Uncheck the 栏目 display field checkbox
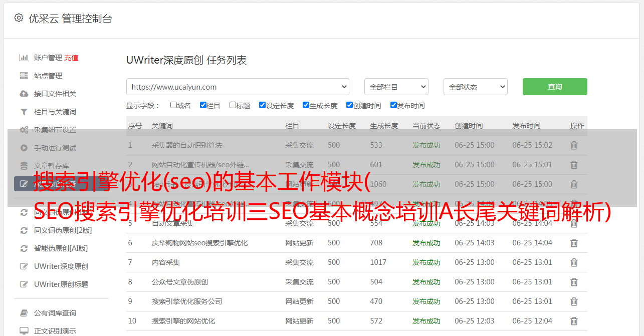The width and height of the screenshot is (644, 336). 203,105
